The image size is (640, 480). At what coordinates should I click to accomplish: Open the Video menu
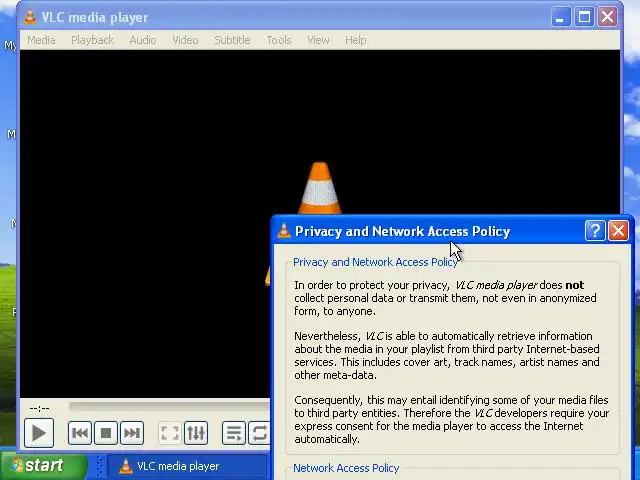185,40
